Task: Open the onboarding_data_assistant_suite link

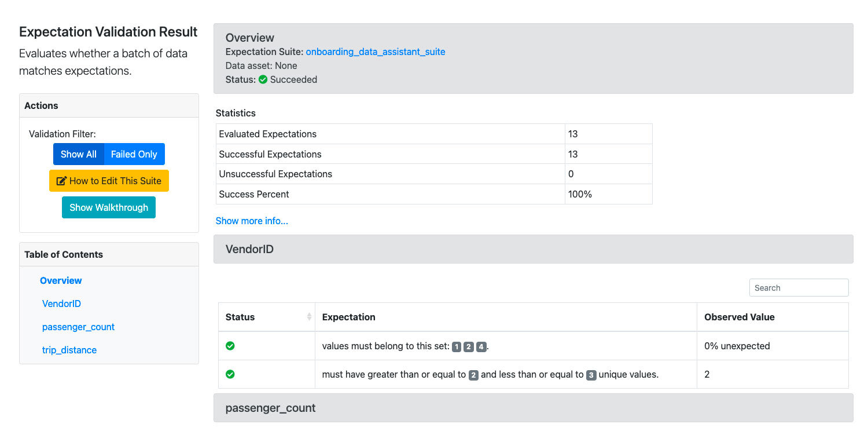Action: [376, 52]
